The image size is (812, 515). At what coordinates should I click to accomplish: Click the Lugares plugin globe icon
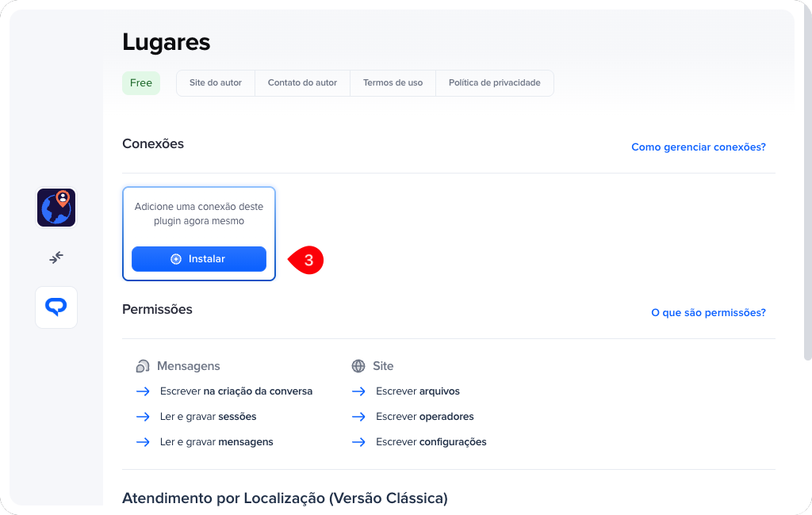[56, 208]
